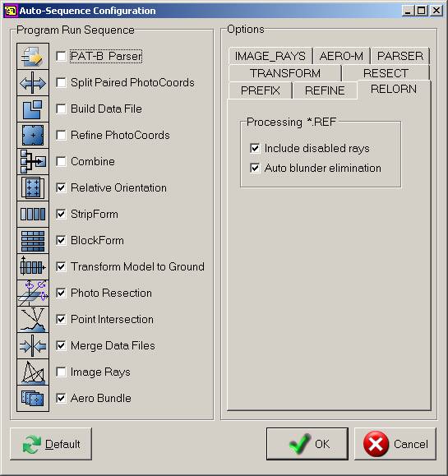
Task: Open the TRANSFORM options tab
Action: (x=285, y=73)
